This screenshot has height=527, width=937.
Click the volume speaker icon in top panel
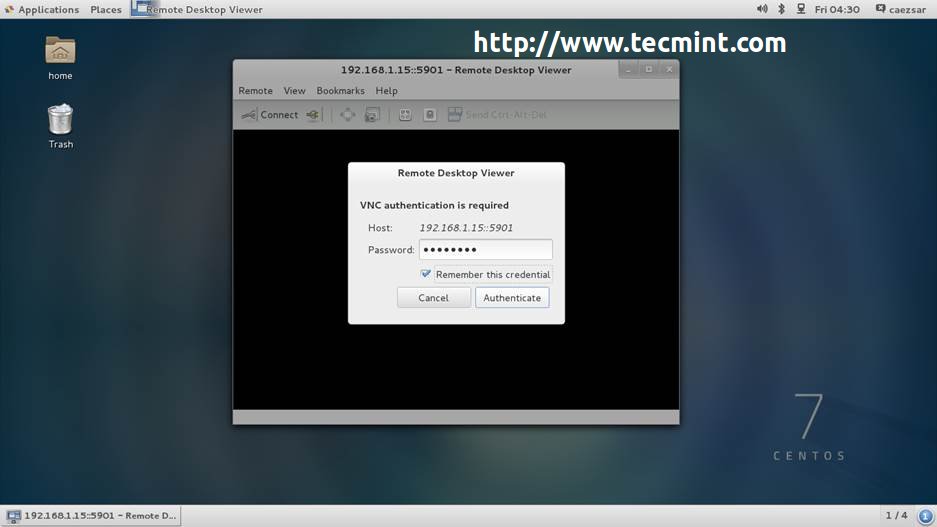click(x=762, y=9)
